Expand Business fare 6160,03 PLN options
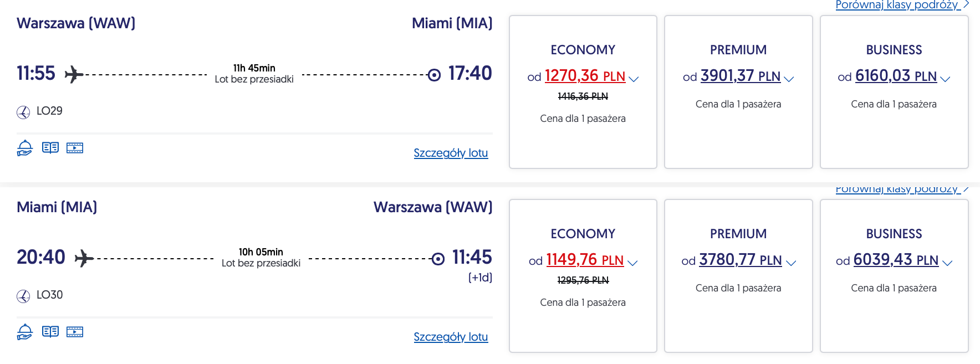This screenshot has width=980, height=364. coord(945,79)
